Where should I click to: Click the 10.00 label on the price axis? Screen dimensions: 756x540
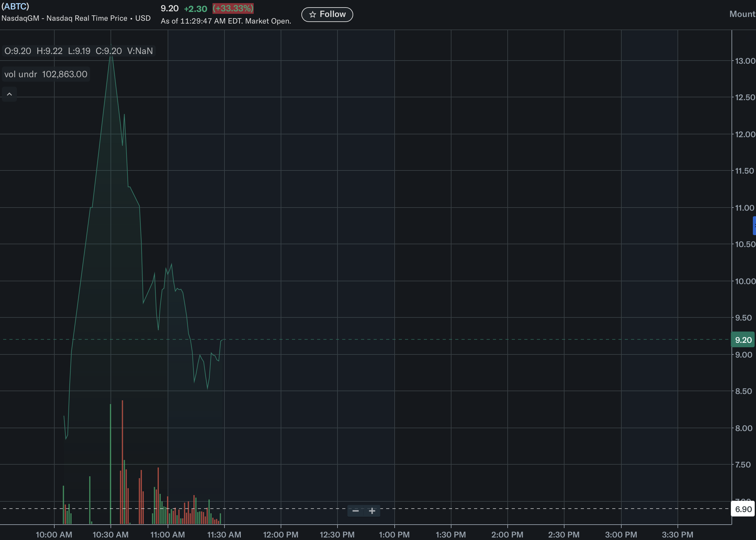[x=745, y=281]
